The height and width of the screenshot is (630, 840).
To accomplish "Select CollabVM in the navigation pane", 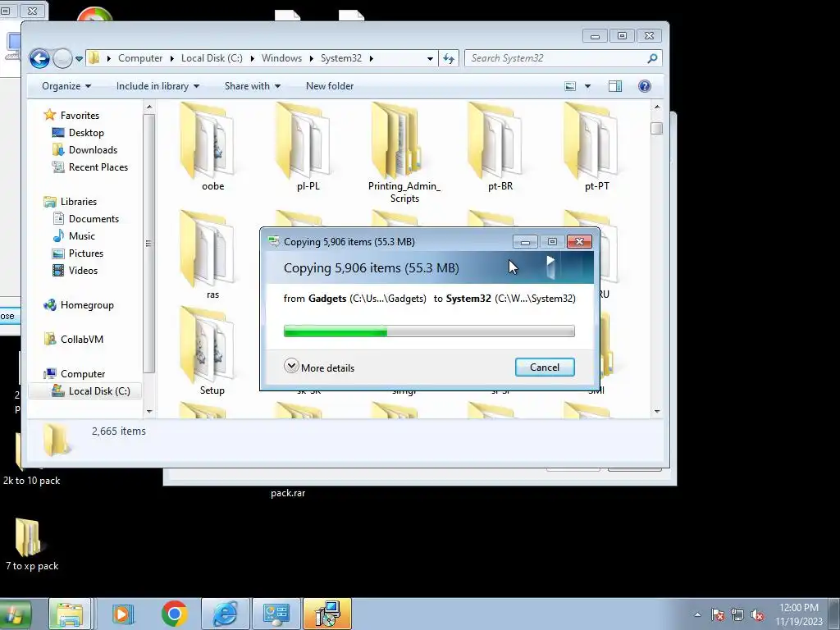I will coord(81,340).
